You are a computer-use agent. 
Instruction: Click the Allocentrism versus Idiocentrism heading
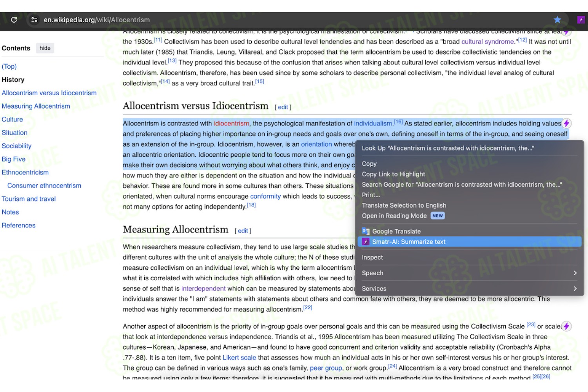coord(196,106)
